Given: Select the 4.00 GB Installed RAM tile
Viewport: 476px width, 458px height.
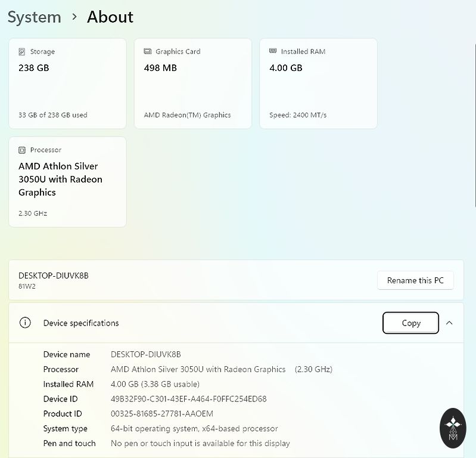Looking at the screenshot, I should [318, 83].
